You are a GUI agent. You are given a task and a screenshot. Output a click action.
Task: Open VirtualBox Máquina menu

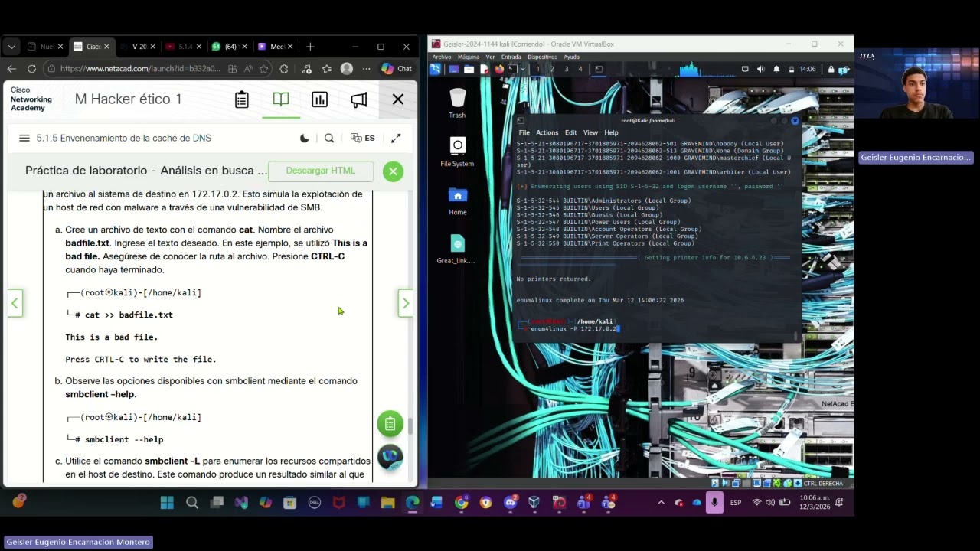click(469, 57)
